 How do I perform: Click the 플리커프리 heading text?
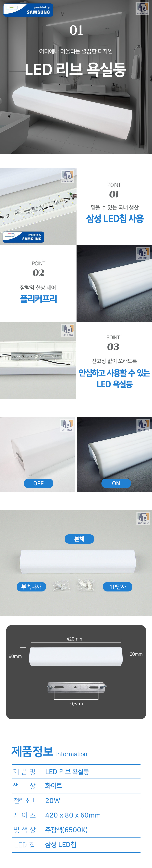(38, 299)
